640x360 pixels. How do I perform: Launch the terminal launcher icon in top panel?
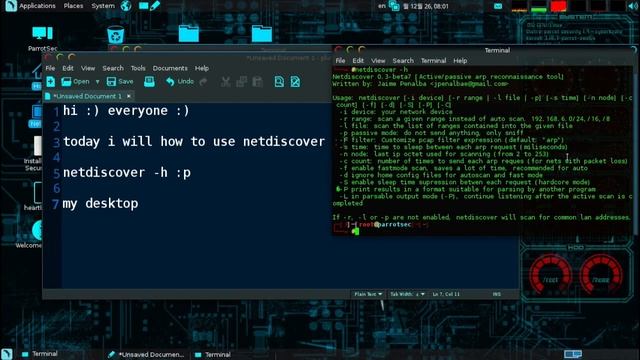144,6
